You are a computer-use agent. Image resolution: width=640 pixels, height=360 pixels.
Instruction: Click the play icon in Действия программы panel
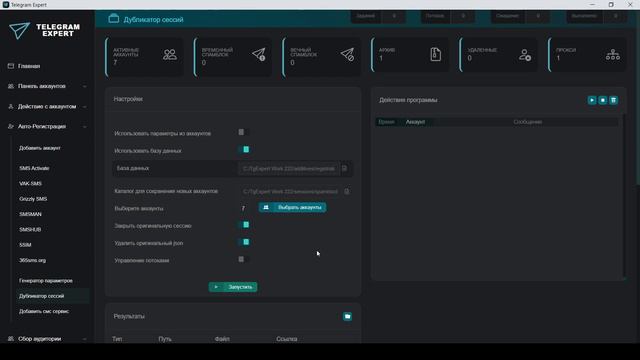(592, 100)
